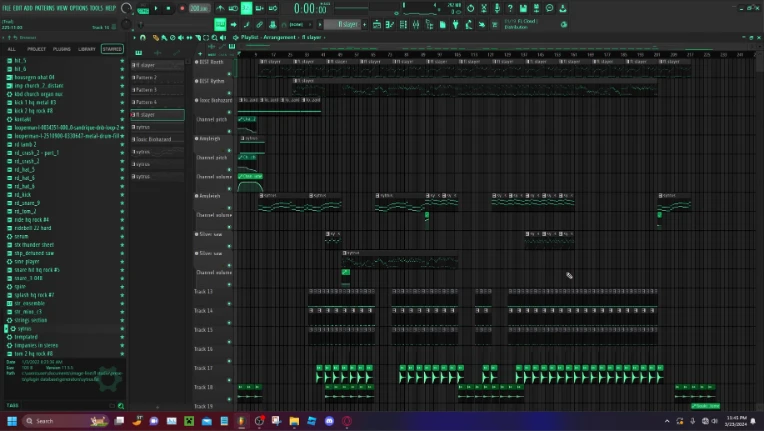This screenshot has height=431, width=764.
Task: Open the Windows Start menu
Action: pyautogui.click(x=12, y=421)
